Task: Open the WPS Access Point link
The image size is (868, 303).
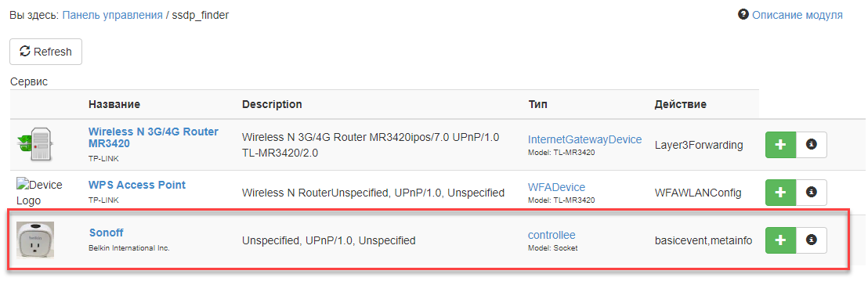Action: (137, 185)
